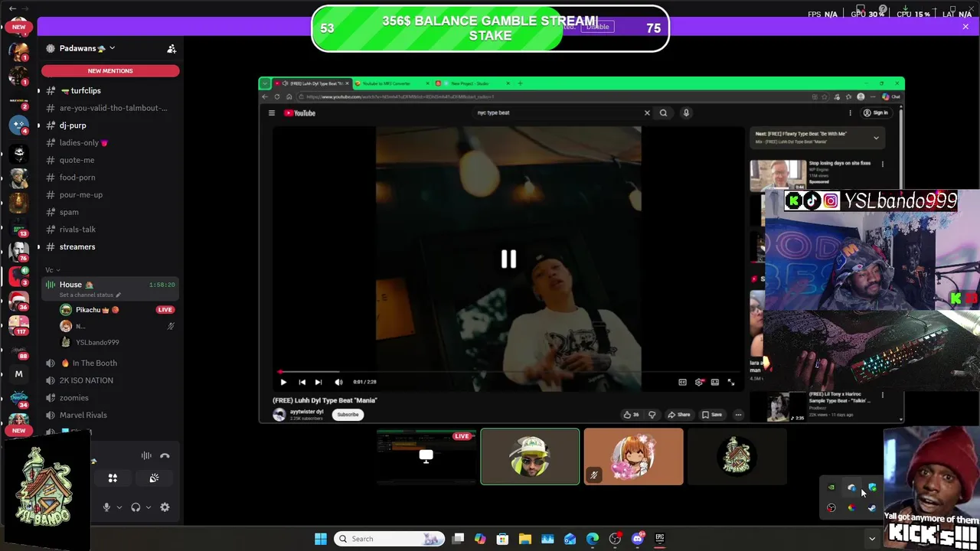Mute the YouTube player volume

click(x=338, y=382)
